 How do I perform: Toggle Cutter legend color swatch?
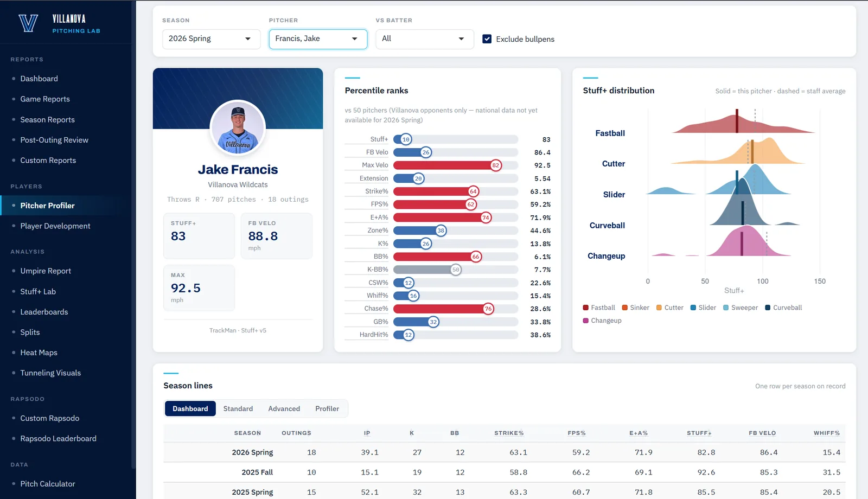(x=659, y=308)
